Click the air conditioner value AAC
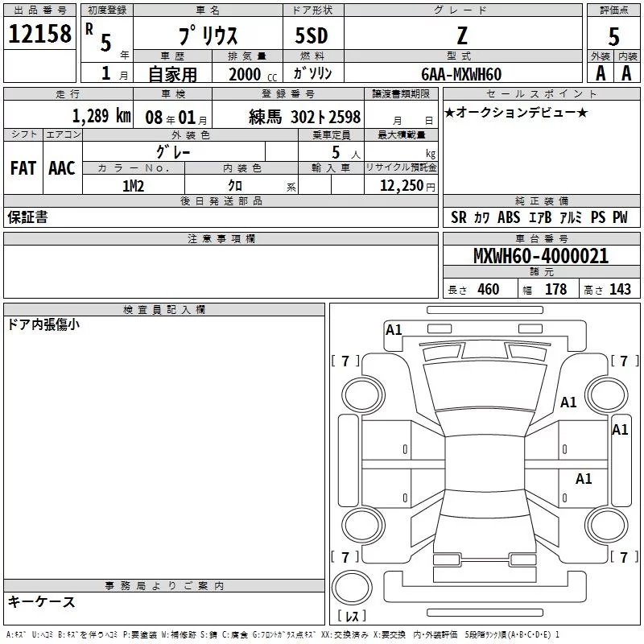 [x=62, y=168]
